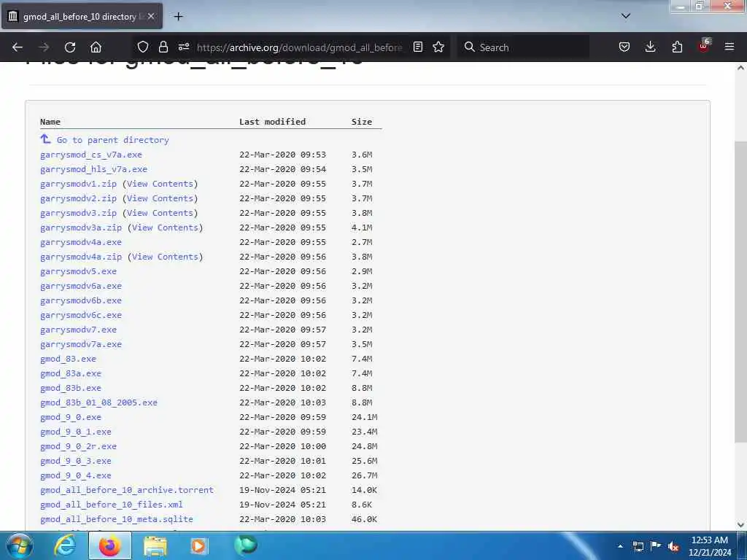The image size is (747, 560).
Task: View Contents of garrysmodv3.zip
Action: coord(160,213)
